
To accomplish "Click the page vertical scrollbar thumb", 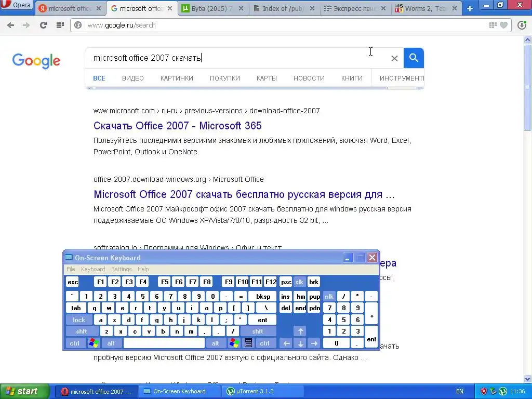I will [x=528, y=87].
